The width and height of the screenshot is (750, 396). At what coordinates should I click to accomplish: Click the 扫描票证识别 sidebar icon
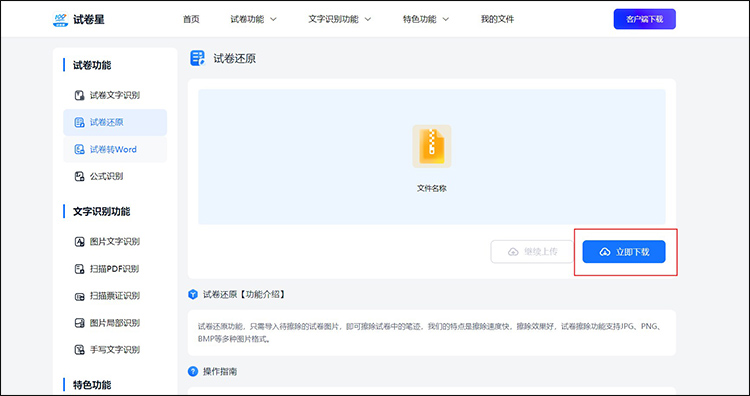click(79, 296)
